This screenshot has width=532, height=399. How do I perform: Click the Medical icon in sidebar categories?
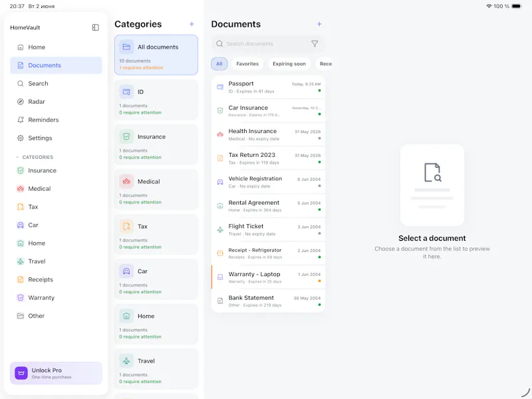21,189
